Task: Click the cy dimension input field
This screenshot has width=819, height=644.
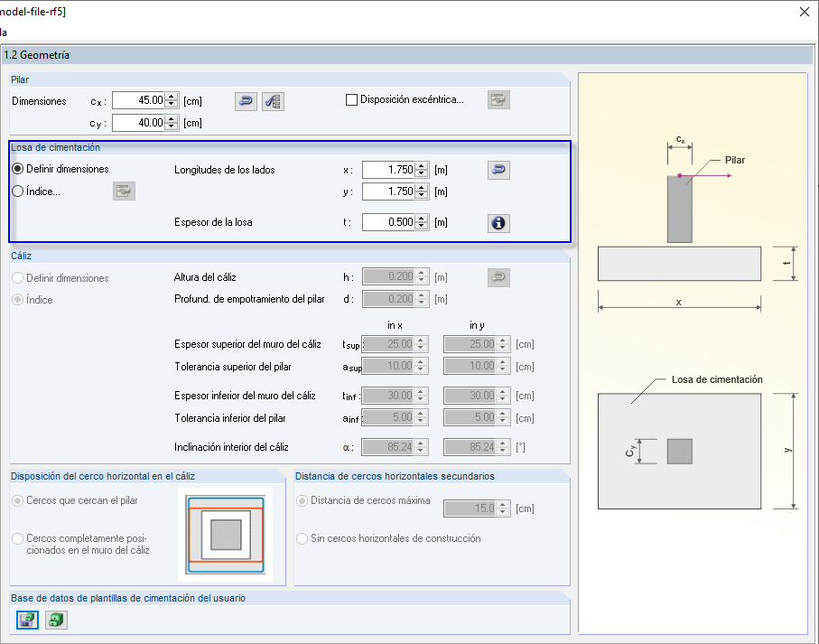Action: coord(139,123)
